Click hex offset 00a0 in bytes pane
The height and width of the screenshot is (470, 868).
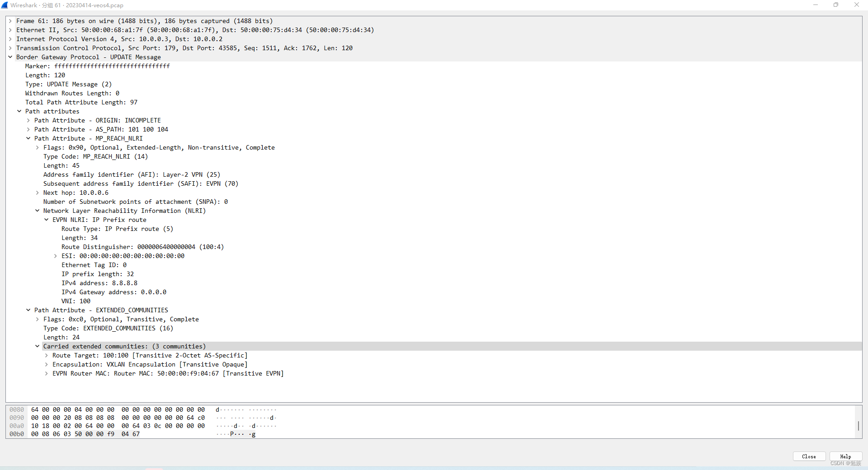(x=17, y=426)
